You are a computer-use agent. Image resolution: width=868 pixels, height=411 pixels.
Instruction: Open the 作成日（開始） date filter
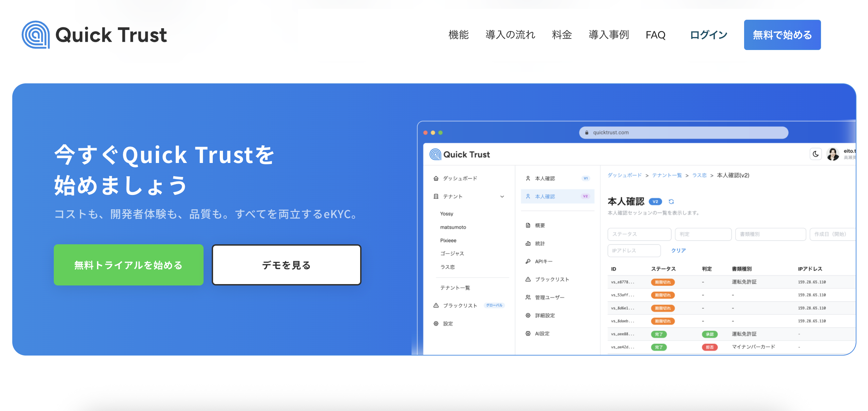point(833,234)
